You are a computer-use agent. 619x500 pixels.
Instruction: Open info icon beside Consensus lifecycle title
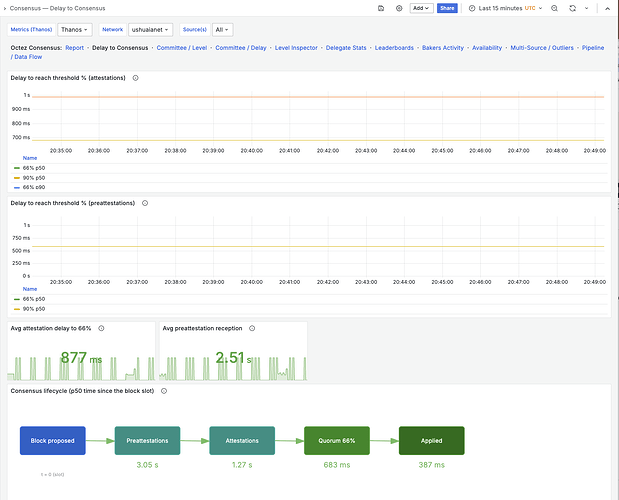(x=164, y=391)
